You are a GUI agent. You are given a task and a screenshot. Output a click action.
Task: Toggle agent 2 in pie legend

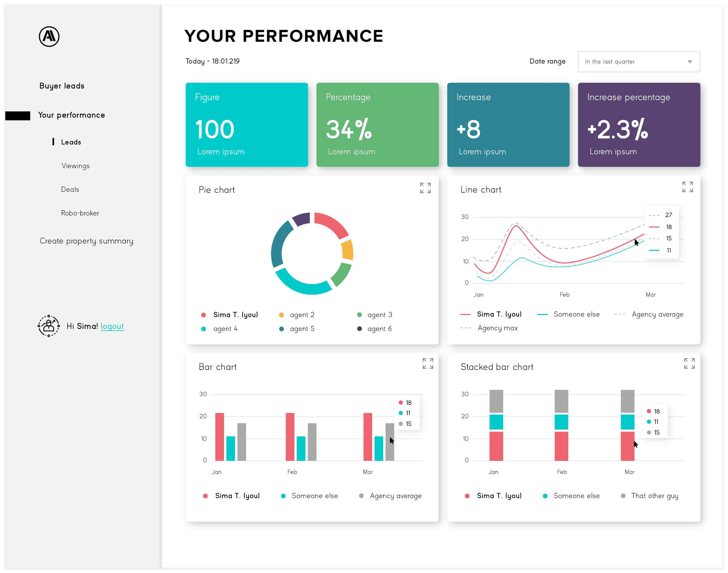coord(297,315)
